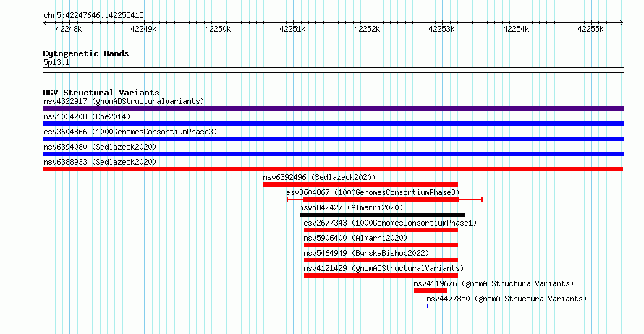Open nsv4121429 (gnomADStructuralVariants) label
Screen dimensions: 644x334
click(x=384, y=268)
